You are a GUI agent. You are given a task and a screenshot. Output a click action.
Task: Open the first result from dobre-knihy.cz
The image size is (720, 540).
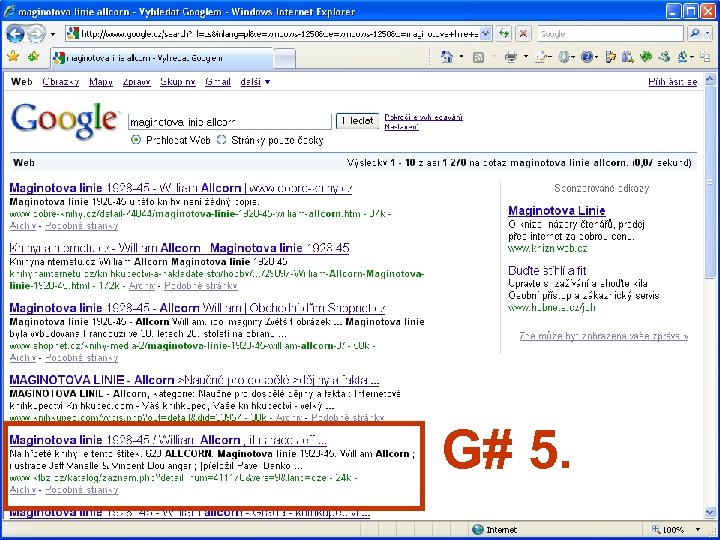point(180,188)
